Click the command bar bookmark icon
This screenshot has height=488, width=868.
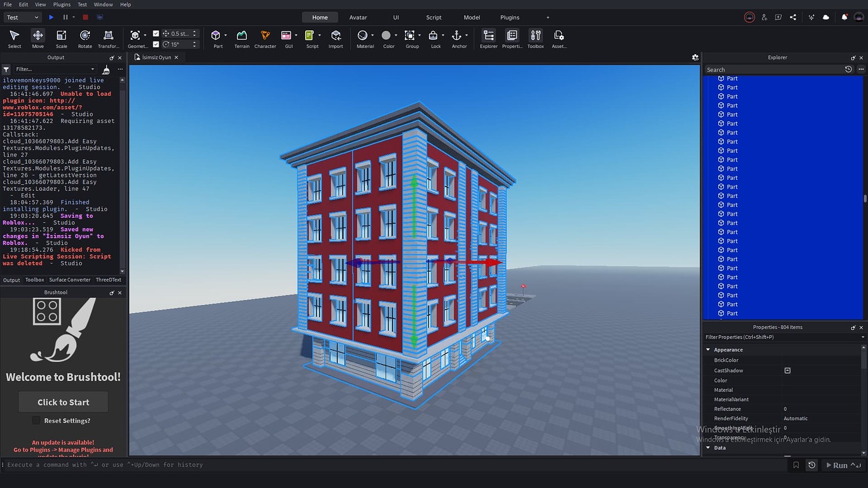click(796, 465)
